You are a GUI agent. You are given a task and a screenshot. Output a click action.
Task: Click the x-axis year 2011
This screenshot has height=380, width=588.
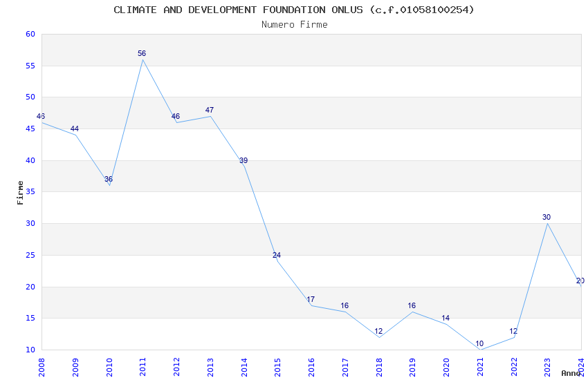[x=143, y=367]
